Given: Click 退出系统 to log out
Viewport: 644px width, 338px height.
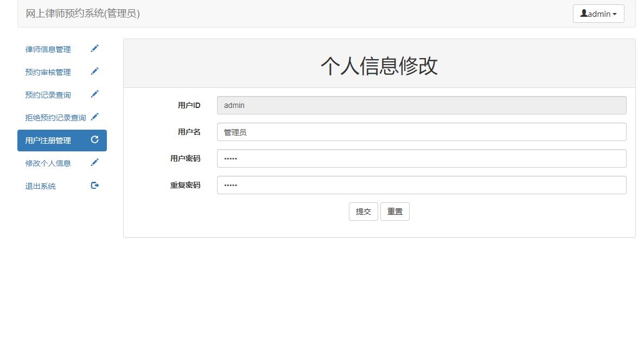Looking at the screenshot, I should click(x=40, y=186).
